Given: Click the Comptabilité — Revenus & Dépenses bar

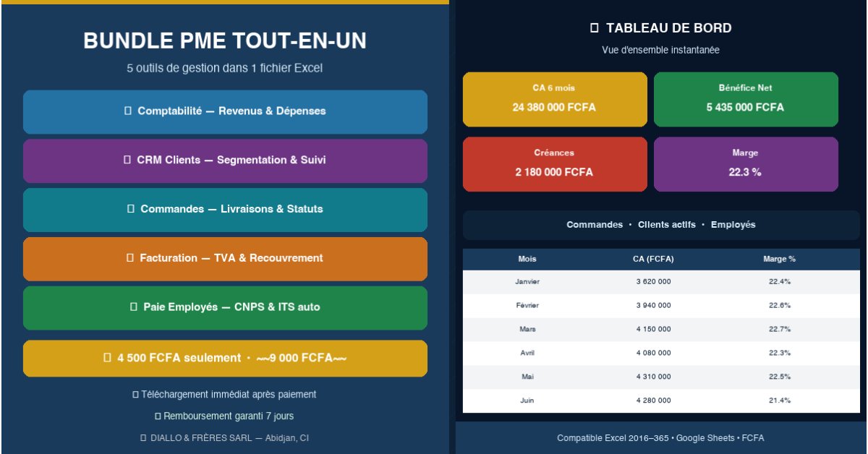Looking at the screenshot, I should pos(225,111).
